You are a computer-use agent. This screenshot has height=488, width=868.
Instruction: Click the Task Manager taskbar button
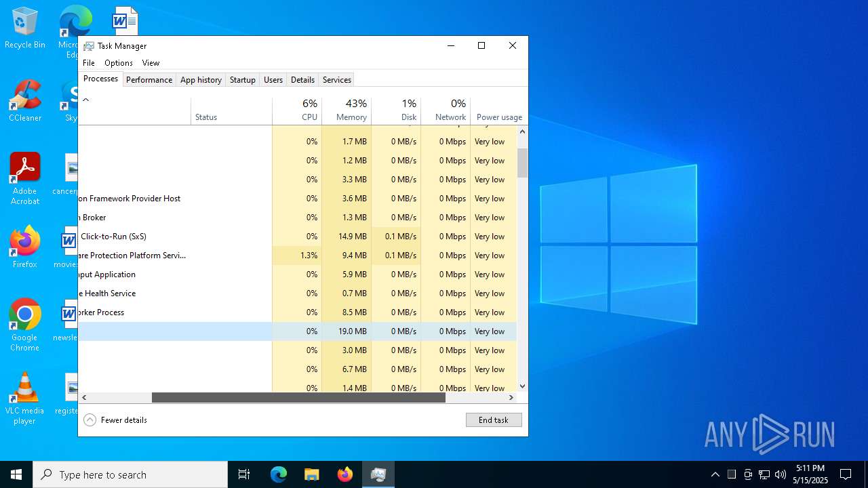378,474
